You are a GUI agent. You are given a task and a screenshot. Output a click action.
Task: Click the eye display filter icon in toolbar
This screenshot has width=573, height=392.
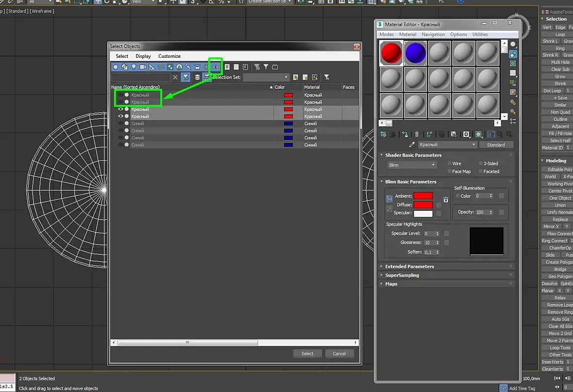tap(216, 67)
